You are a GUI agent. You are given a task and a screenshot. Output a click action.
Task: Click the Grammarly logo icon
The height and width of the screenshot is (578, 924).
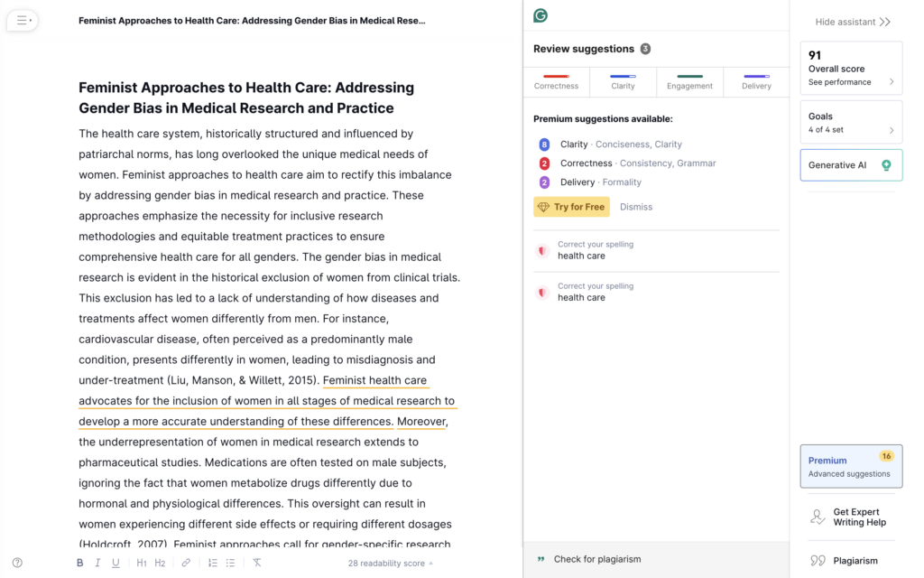point(541,15)
